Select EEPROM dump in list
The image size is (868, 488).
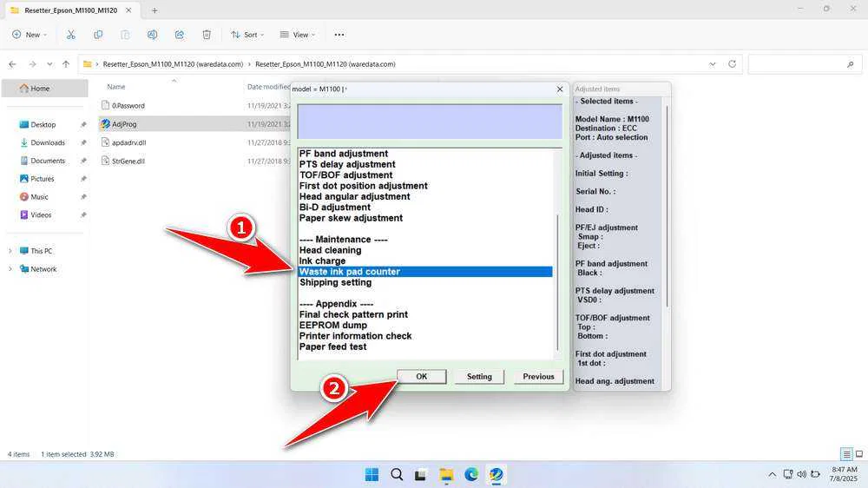(x=333, y=325)
